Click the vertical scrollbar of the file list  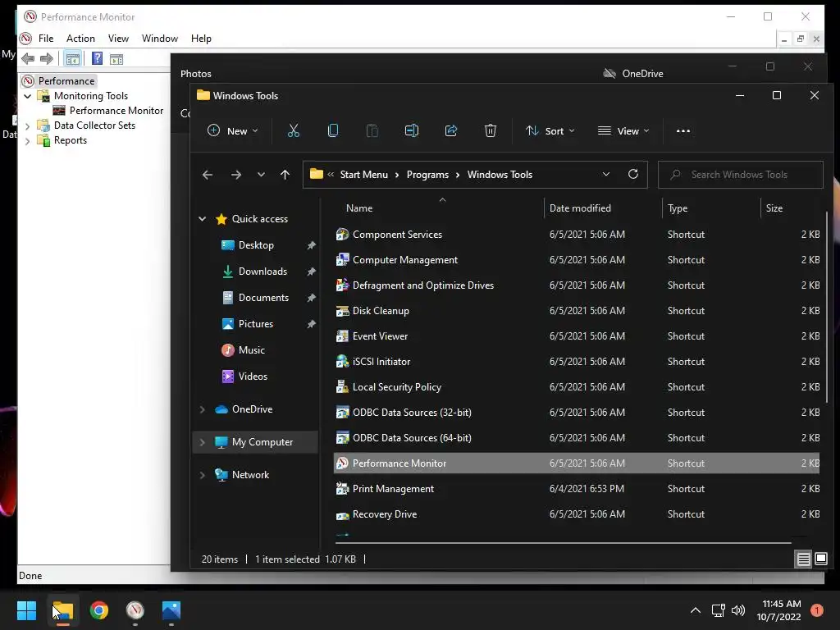[x=827, y=305]
